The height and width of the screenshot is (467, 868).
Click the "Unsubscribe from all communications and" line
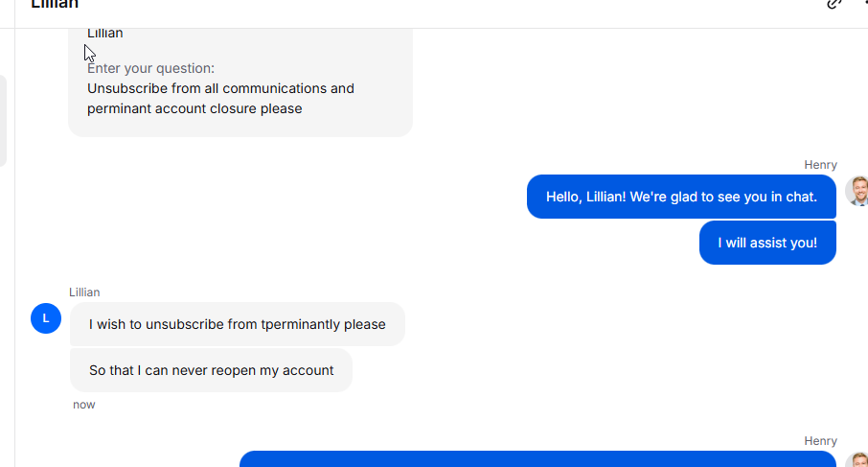coord(220,88)
